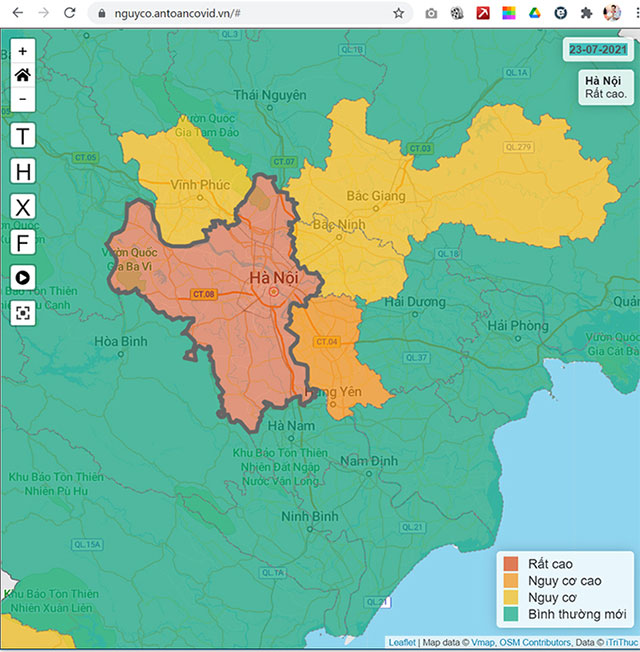Click the F map control button
Screen dimensions: 640x652
point(22,242)
